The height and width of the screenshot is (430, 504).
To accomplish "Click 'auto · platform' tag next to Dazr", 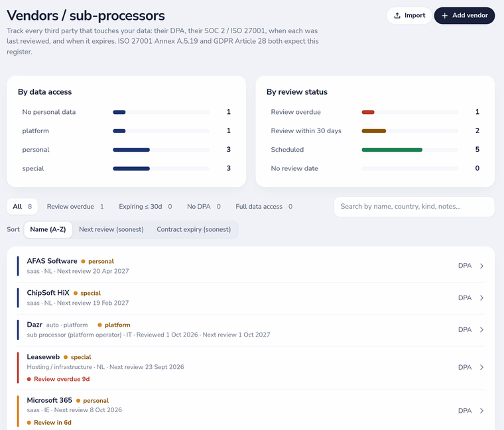I will coord(67,325).
